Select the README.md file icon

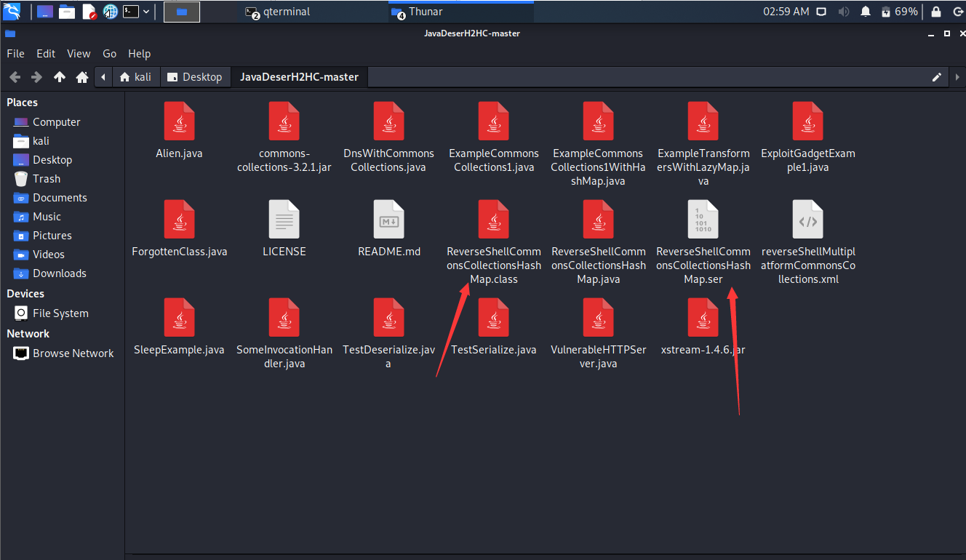point(388,219)
